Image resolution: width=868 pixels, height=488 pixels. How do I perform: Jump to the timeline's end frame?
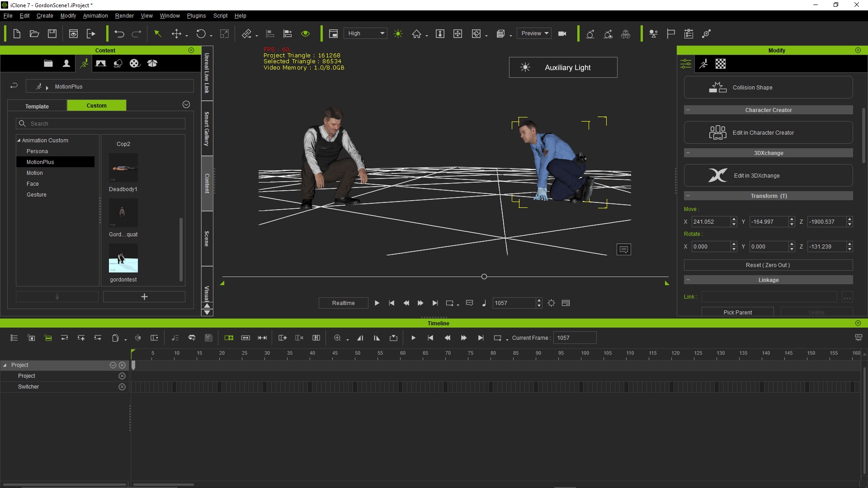(481, 338)
